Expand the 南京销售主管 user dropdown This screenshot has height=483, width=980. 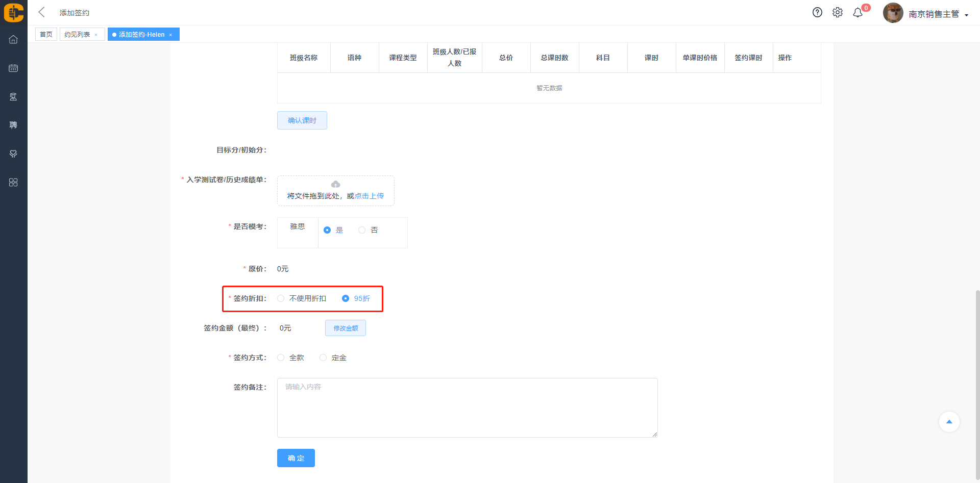938,14
